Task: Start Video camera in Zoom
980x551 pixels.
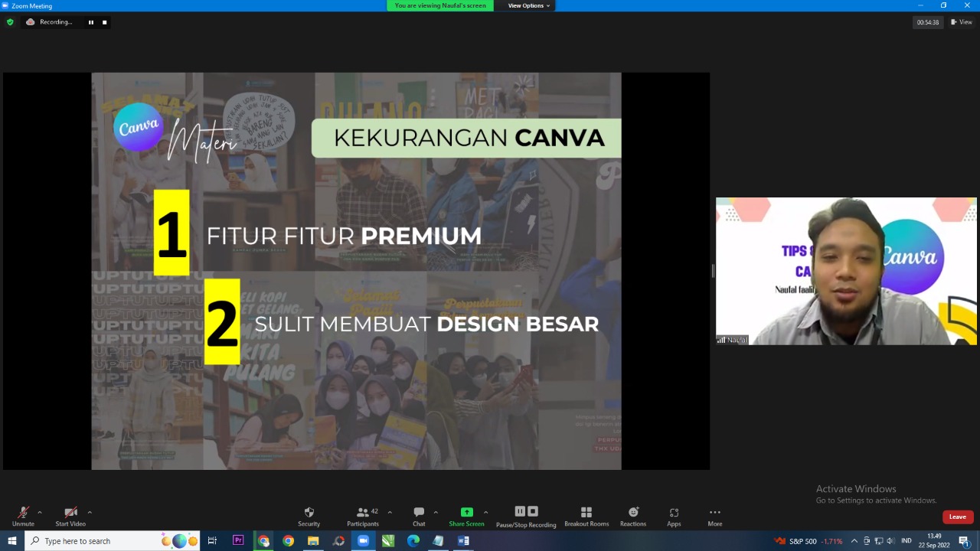Action: tap(70, 517)
